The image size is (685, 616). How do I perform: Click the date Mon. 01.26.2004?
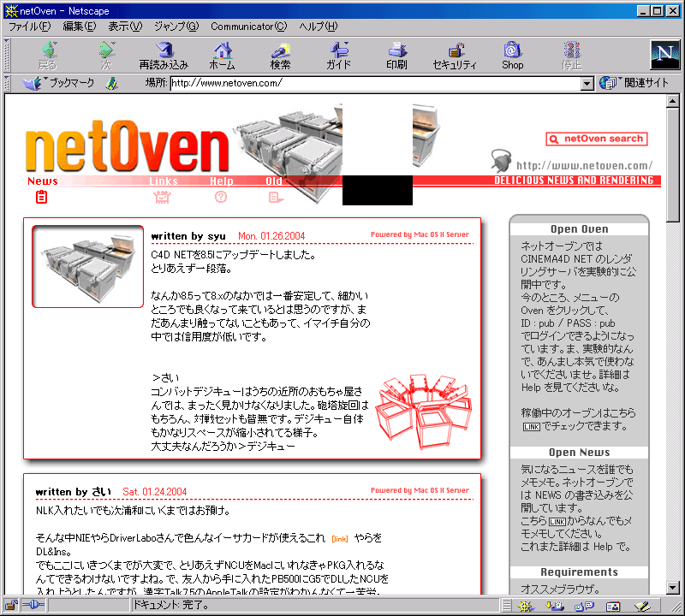click(x=271, y=236)
